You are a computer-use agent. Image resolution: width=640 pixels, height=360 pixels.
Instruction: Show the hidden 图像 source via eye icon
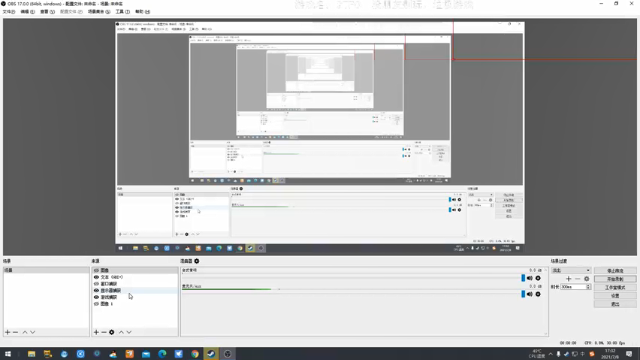pos(96,270)
